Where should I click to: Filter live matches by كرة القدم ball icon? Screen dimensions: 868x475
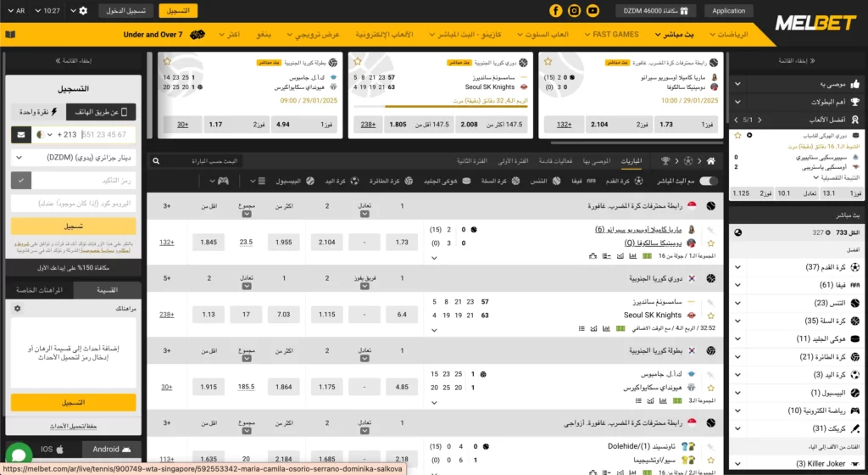point(638,181)
